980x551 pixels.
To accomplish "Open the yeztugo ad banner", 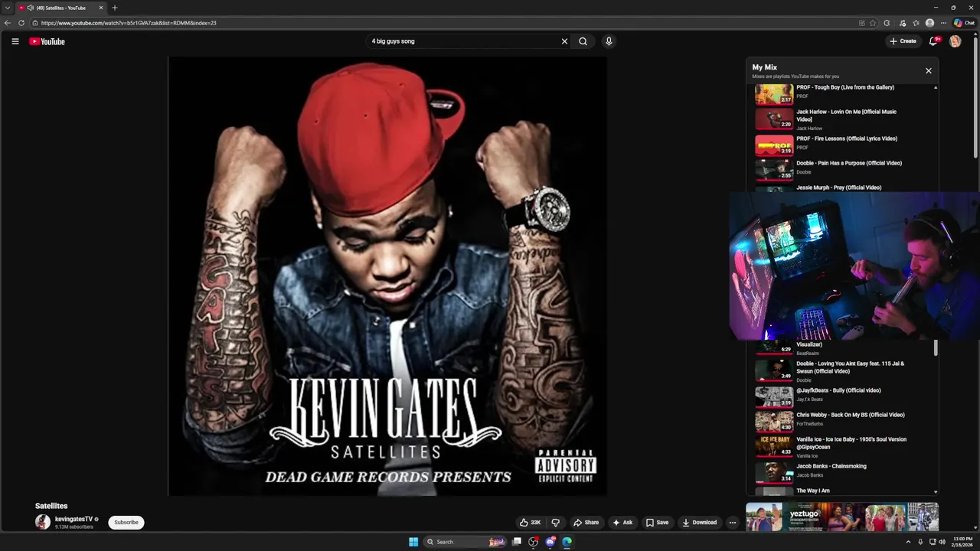I will pos(842,517).
